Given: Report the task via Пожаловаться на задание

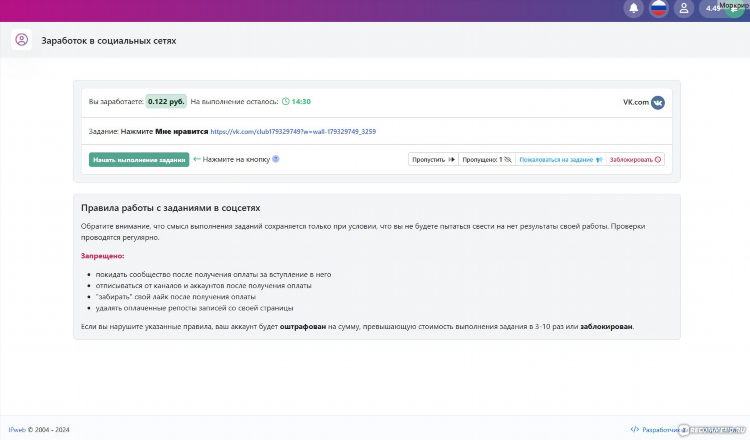Looking at the screenshot, I should pyautogui.click(x=561, y=159).
